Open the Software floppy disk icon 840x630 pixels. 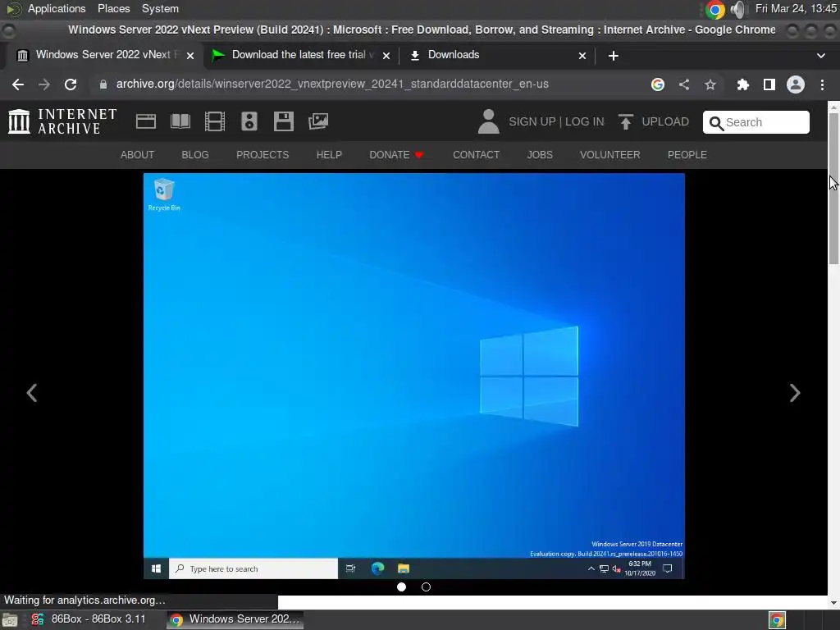click(283, 121)
